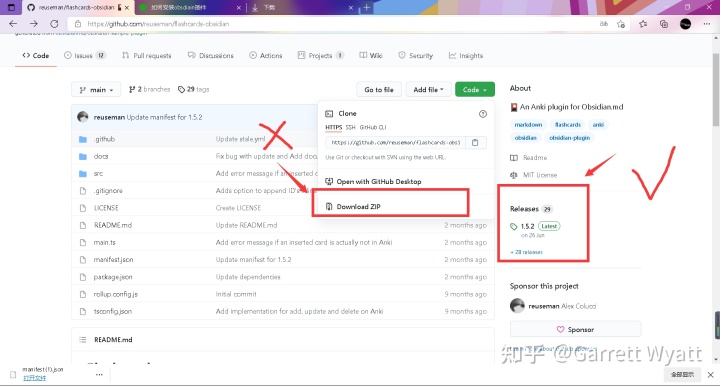Open the docs folder
The image size is (720, 386).
(101, 156)
